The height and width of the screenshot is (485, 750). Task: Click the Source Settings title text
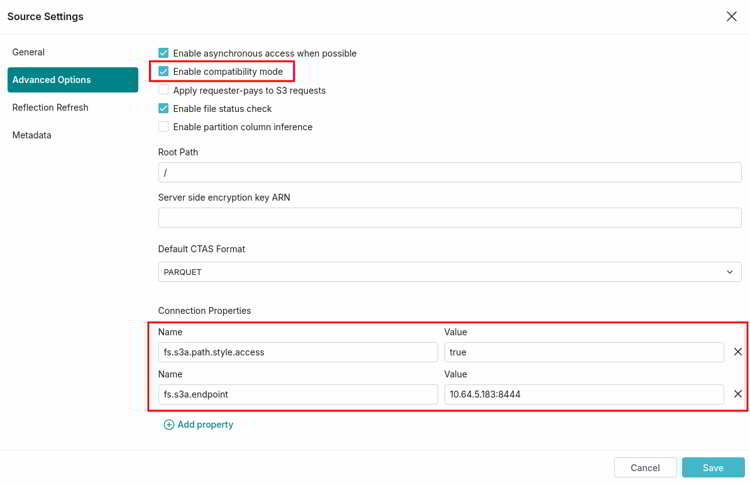click(x=45, y=16)
